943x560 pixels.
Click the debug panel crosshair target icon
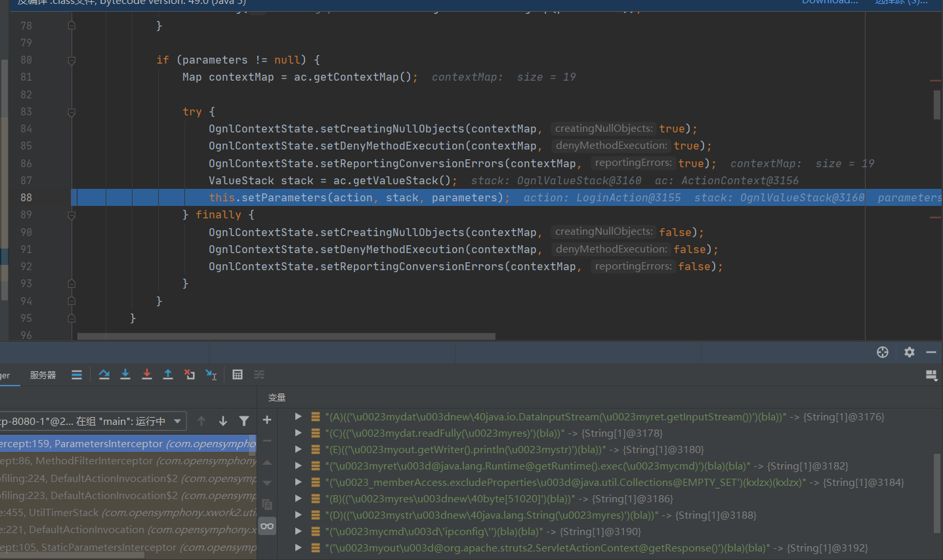pos(883,352)
